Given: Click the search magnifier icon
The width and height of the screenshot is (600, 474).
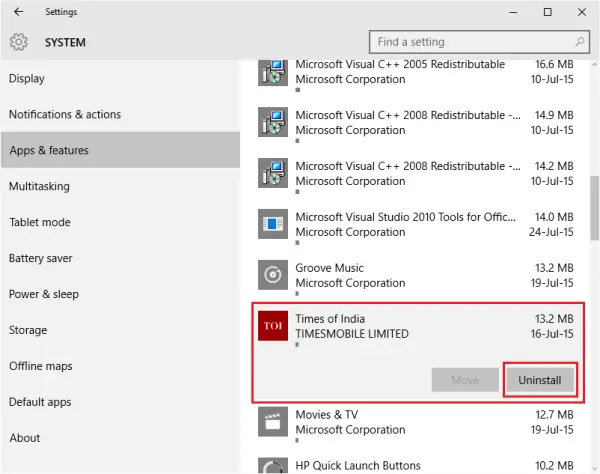Looking at the screenshot, I should 579,42.
